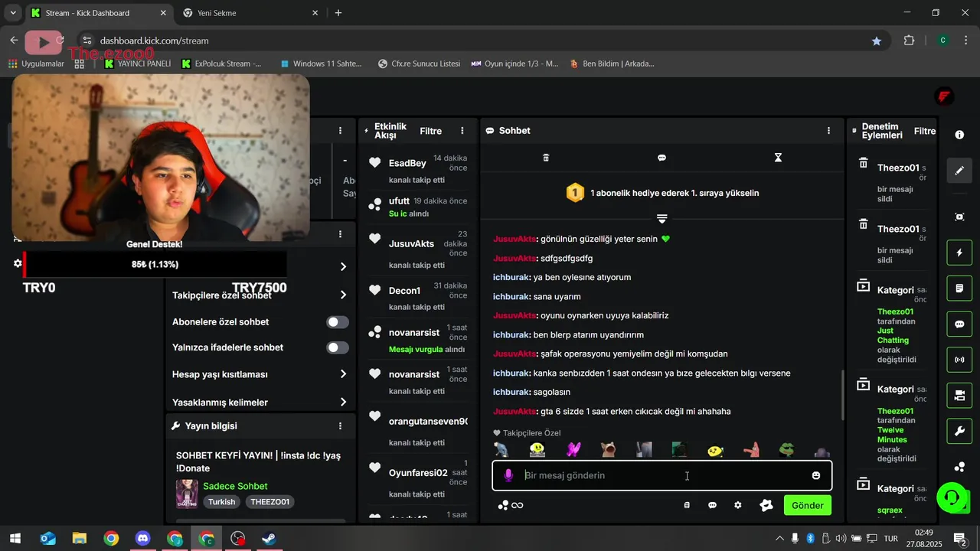Screen dimensions: 980x551
Task: Click the chat rules document icon below input
Action: coord(687,505)
